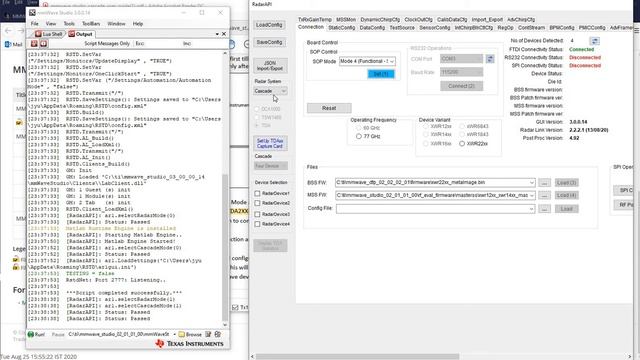Viewport: 640px width, 360px height.
Task: Click the JSON Import/Export button
Action: 270,66
